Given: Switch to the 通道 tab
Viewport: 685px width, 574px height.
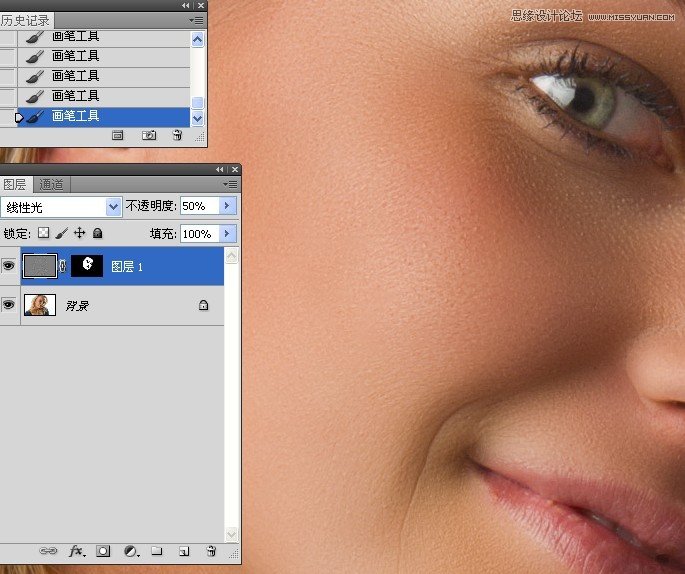Looking at the screenshot, I should click(x=50, y=184).
